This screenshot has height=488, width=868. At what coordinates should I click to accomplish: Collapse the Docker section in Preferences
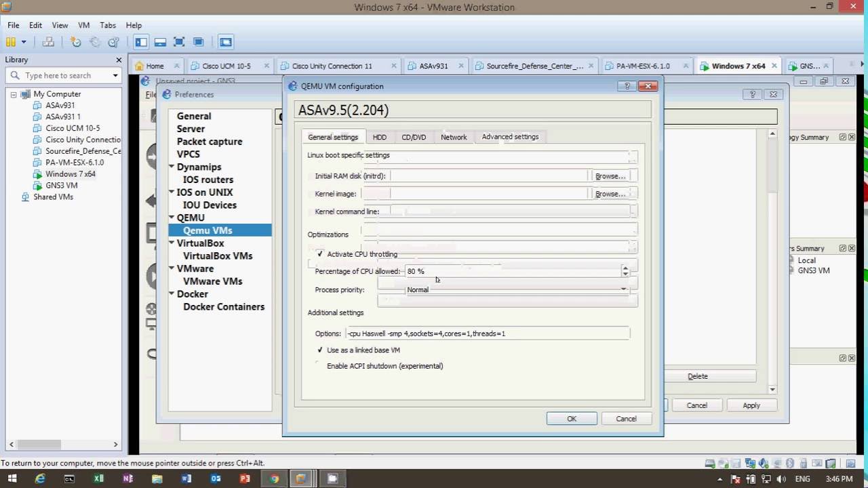(172, 293)
